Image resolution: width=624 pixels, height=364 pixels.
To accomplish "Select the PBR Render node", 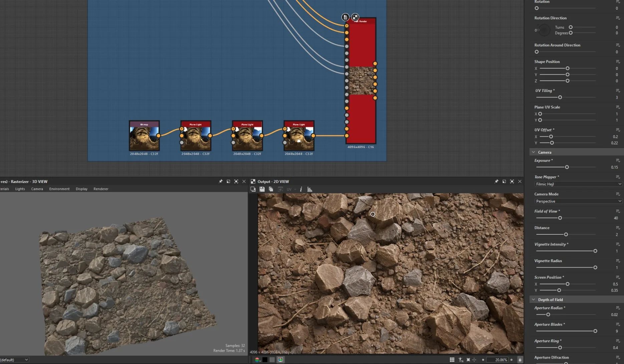I will pos(361,81).
